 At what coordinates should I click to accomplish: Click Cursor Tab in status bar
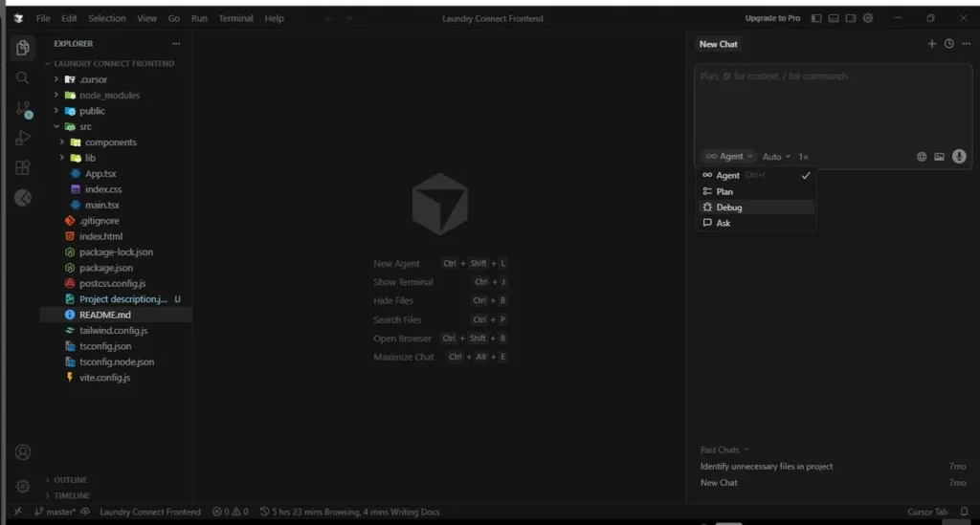(x=927, y=512)
